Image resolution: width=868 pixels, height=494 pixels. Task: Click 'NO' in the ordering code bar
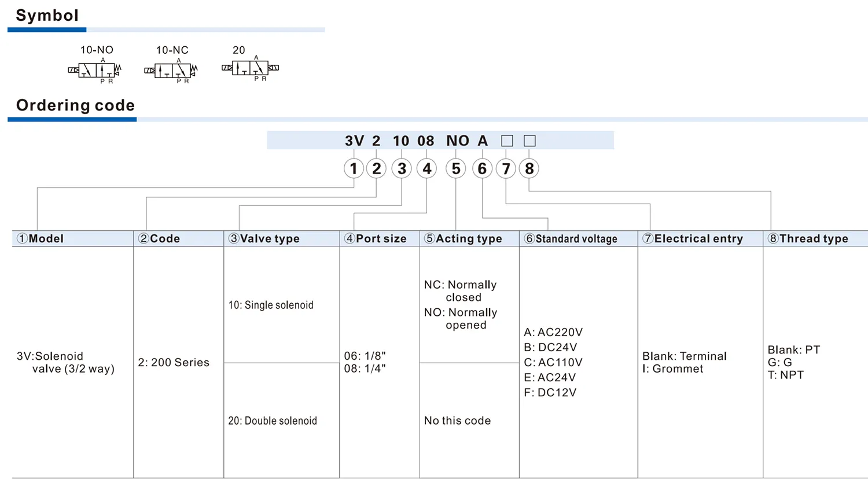458,141
